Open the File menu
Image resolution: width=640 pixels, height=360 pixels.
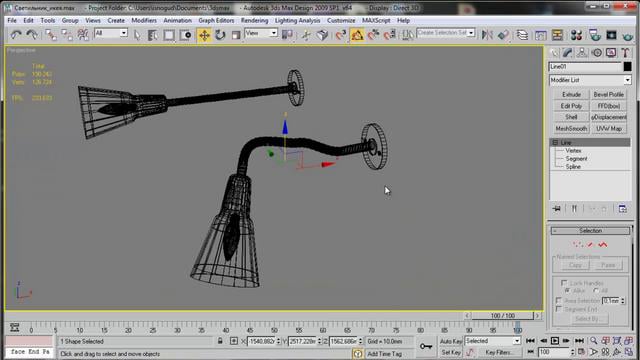click(12, 20)
